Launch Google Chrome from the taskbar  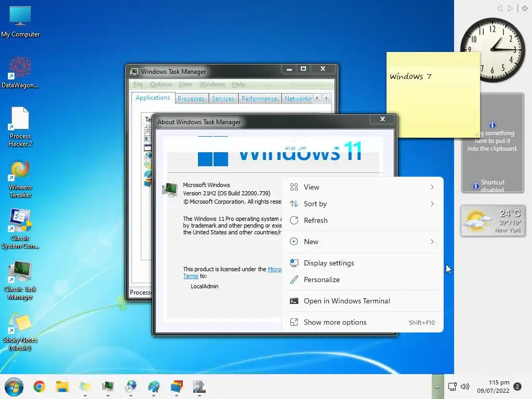click(x=39, y=387)
